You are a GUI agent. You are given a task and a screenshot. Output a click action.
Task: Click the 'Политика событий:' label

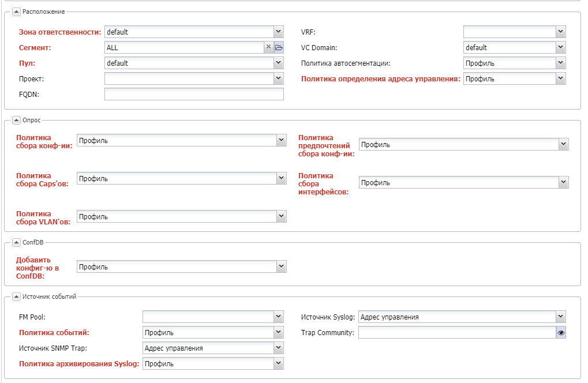(54, 332)
